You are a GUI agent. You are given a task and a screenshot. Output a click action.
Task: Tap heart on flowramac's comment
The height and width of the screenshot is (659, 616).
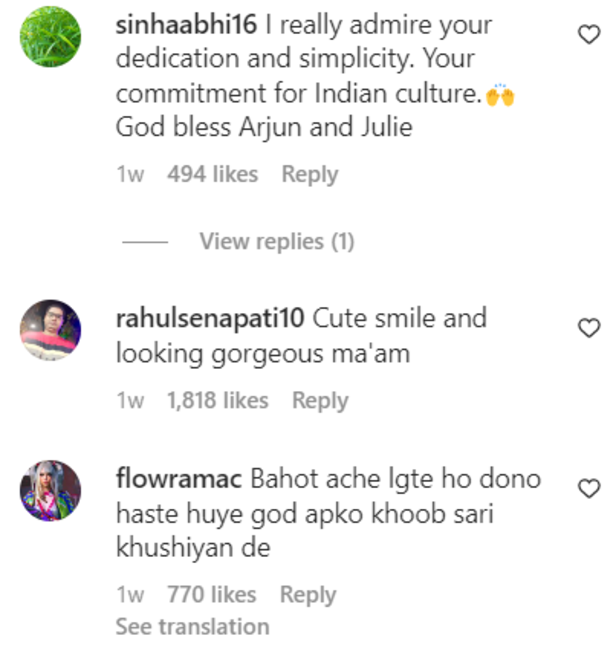(590, 487)
